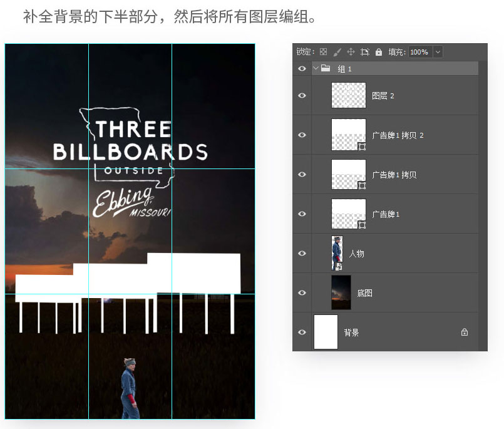Click shape badge on 广告牌1 拷贝 2 thumbnail
The height and width of the screenshot is (429, 504).
click(362, 147)
